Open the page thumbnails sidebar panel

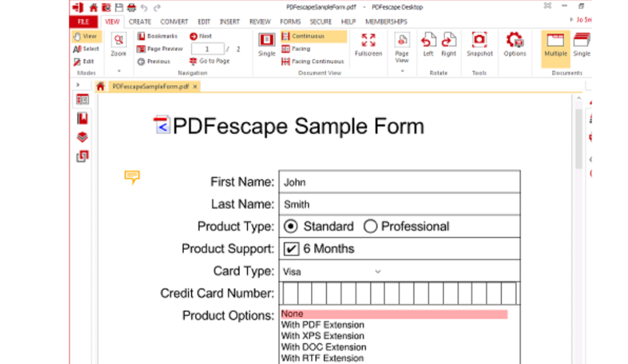(x=82, y=100)
